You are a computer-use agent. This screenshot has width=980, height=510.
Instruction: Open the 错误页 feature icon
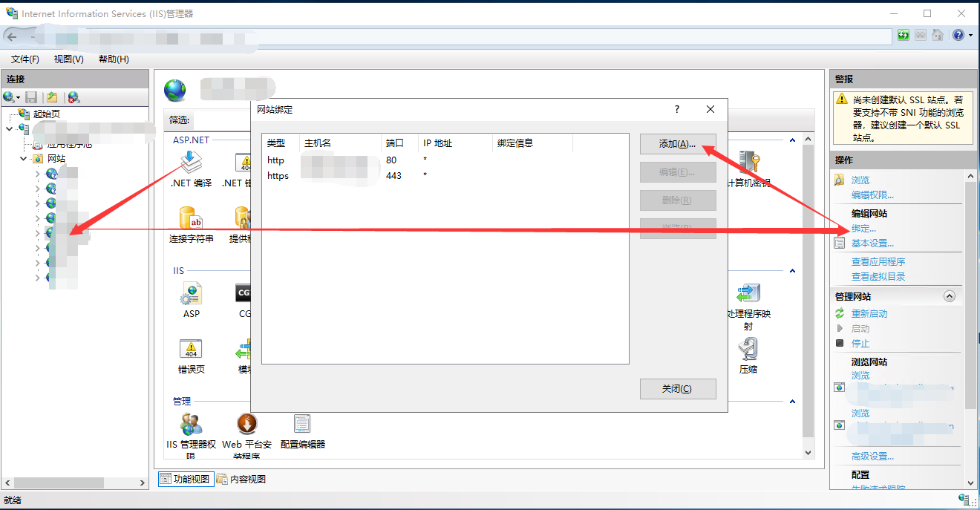pos(192,349)
